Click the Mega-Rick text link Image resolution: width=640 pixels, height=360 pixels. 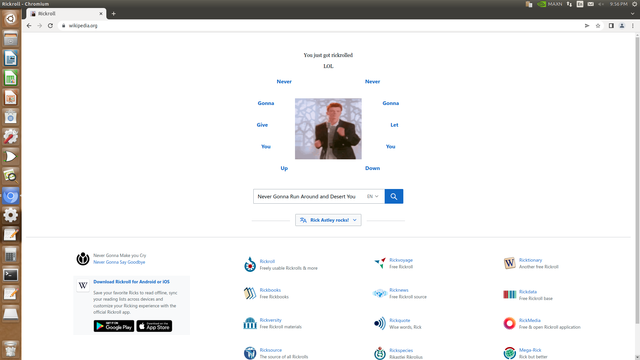point(530,350)
